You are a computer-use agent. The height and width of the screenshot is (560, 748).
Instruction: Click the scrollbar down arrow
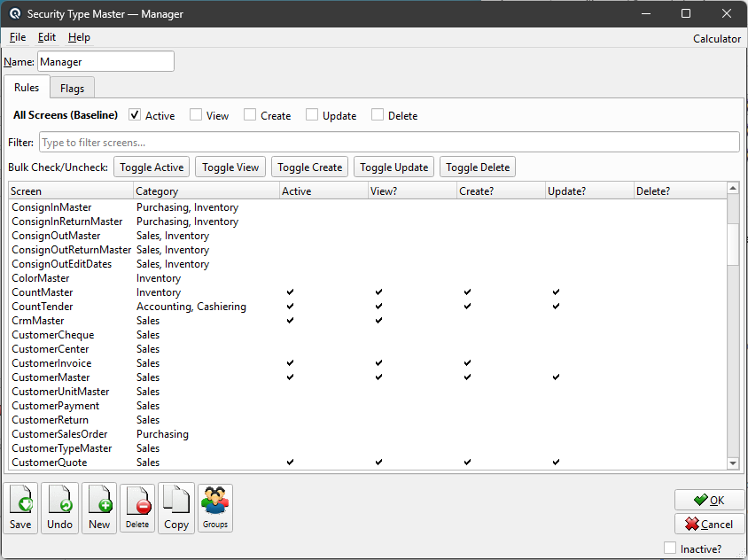pyautogui.click(x=733, y=463)
